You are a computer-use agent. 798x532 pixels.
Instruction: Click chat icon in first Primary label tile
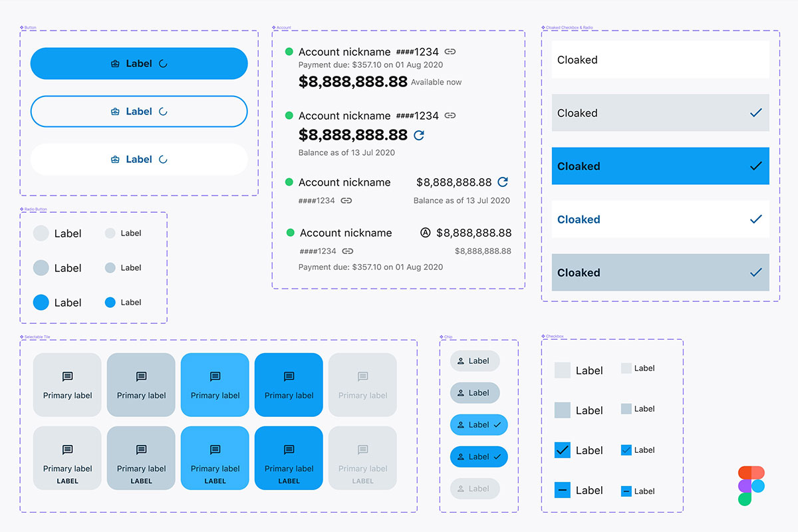pos(67,377)
